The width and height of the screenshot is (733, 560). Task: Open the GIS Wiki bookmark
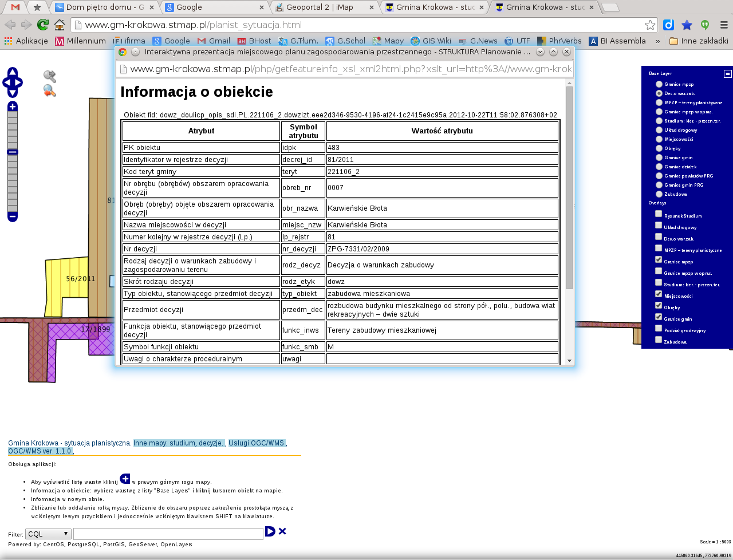pyautogui.click(x=431, y=41)
